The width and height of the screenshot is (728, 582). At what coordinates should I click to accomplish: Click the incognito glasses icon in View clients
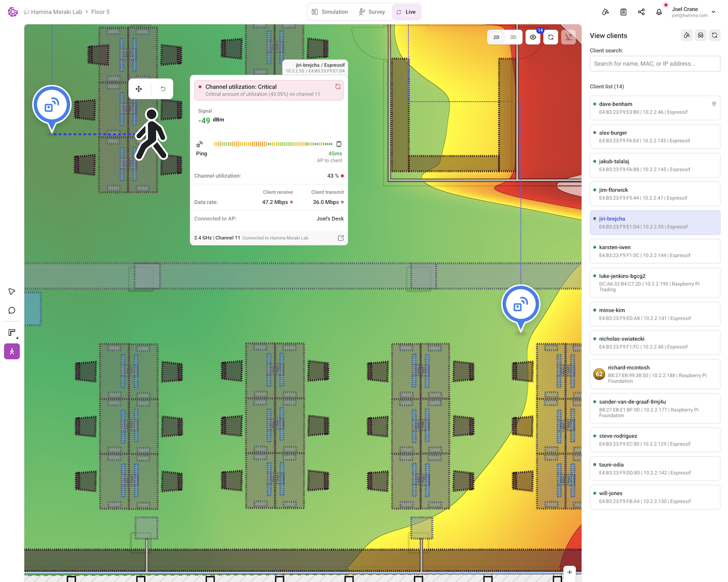[x=700, y=35]
